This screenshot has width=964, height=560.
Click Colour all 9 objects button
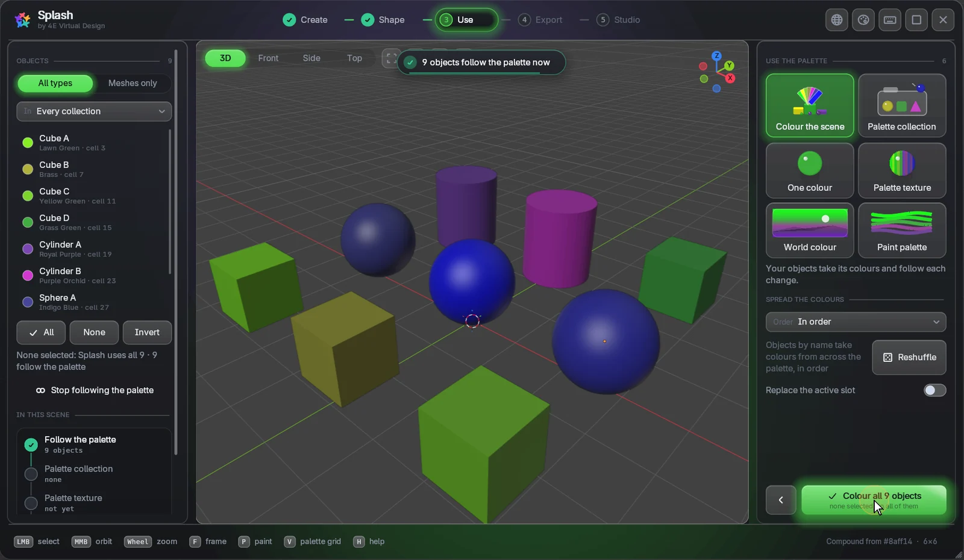pos(874,500)
